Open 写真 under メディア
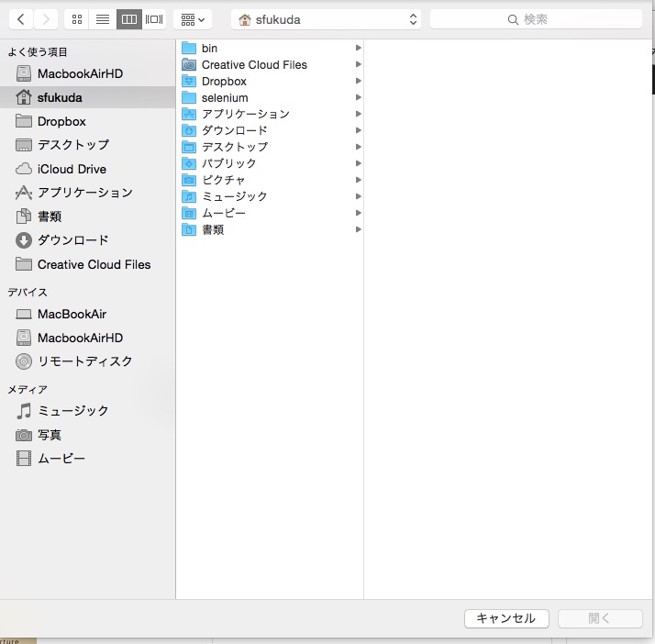The width and height of the screenshot is (655, 644). point(88,435)
